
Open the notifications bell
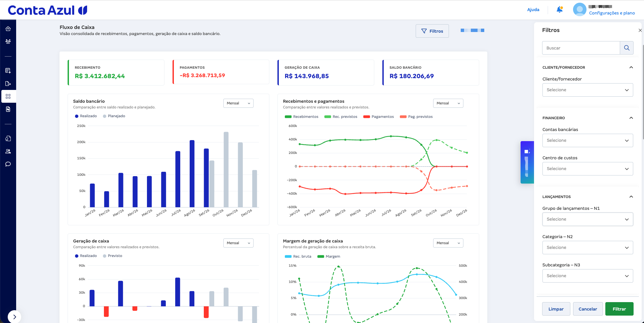(x=560, y=9)
